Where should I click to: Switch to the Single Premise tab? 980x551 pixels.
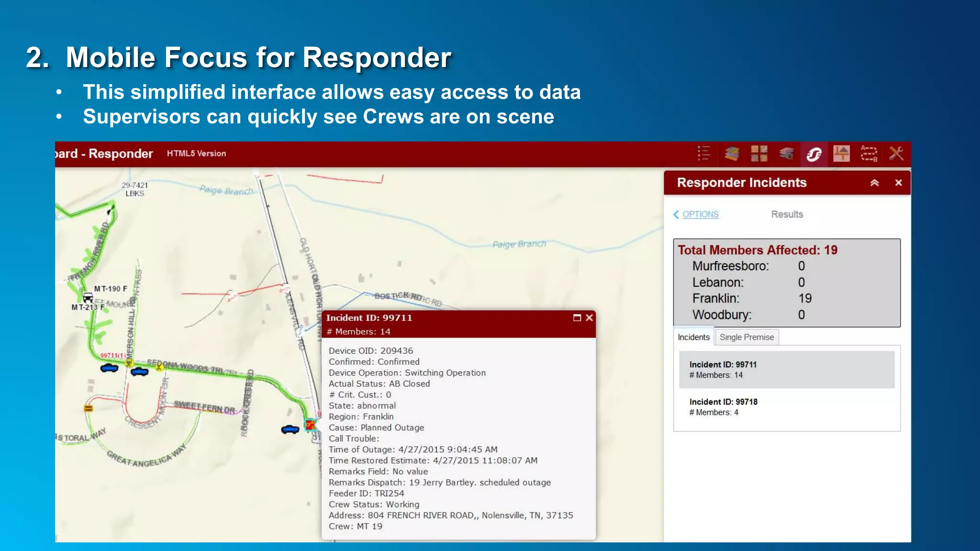tap(746, 337)
